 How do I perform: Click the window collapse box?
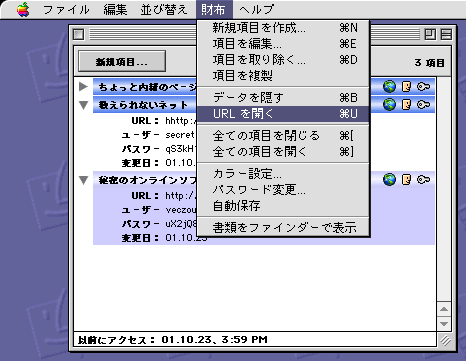click(446, 34)
